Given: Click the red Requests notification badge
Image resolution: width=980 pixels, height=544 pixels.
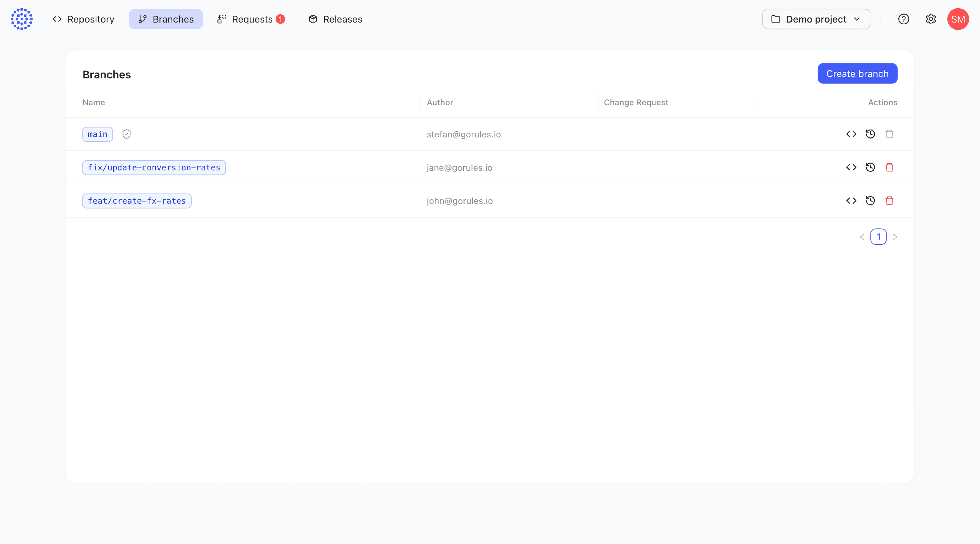Looking at the screenshot, I should 280,19.
